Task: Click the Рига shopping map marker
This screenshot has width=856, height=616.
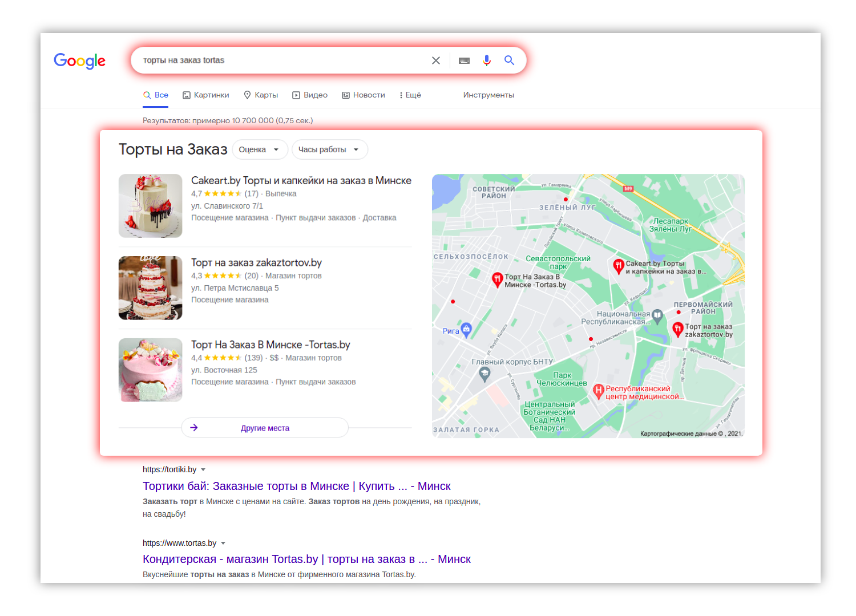Action: pyautogui.click(x=466, y=329)
